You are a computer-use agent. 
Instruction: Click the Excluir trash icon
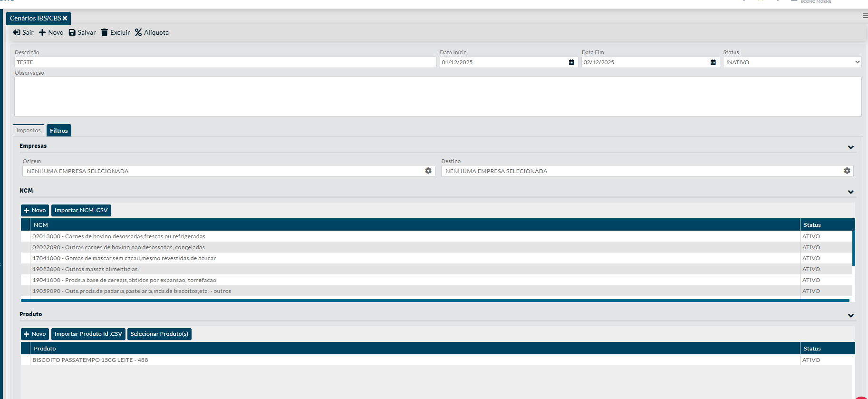point(105,32)
